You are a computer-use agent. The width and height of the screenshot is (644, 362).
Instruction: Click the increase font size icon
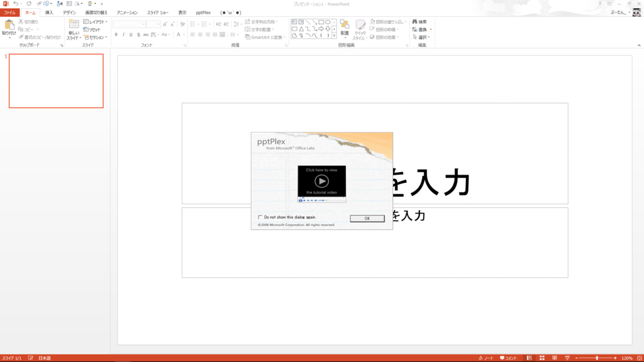click(165, 25)
